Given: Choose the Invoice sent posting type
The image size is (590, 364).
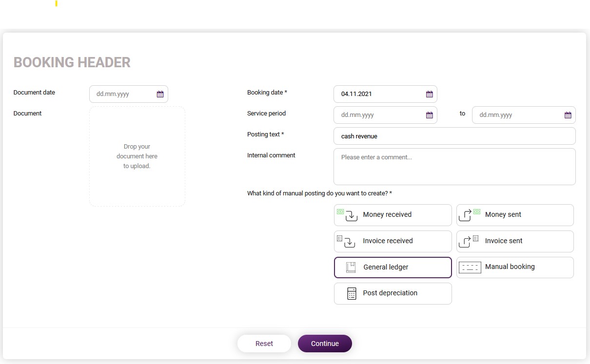Looking at the screenshot, I should coord(515,241).
